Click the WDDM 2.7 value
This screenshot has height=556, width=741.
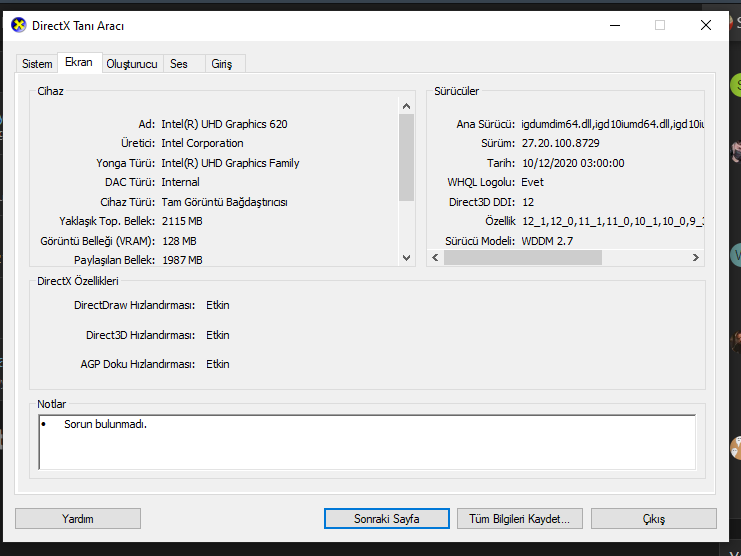[x=547, y=241]
